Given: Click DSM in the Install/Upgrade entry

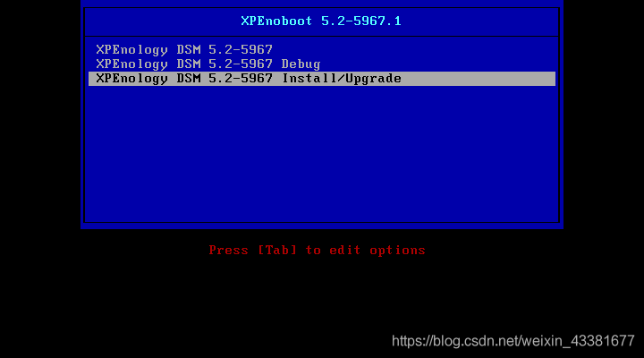Looking at the screenshot, I should click(189, 79).
